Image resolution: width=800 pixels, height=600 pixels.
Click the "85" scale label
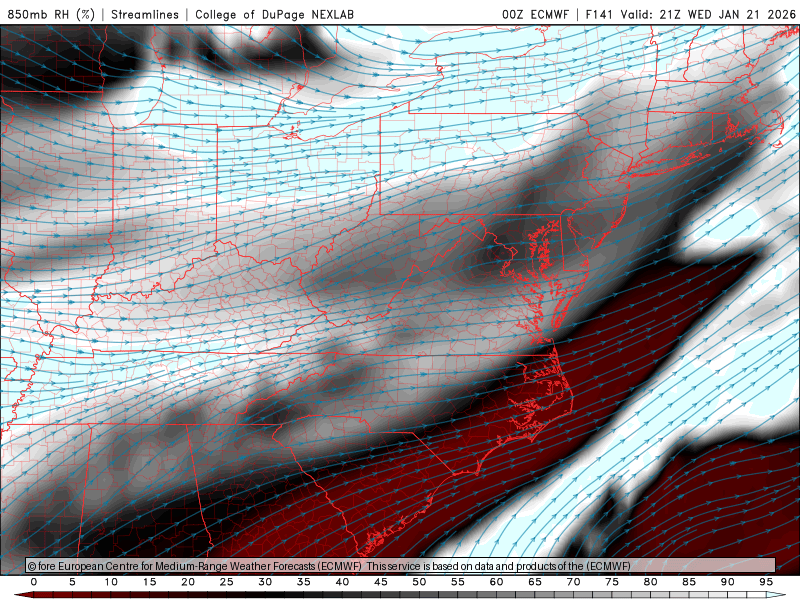click(x=689, y=582)
